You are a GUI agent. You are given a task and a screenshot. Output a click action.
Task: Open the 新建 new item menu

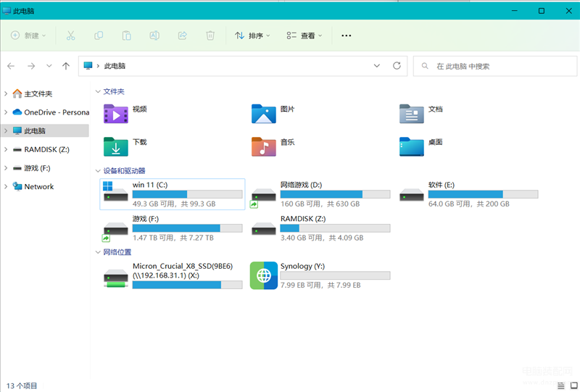tap(28, 36)
